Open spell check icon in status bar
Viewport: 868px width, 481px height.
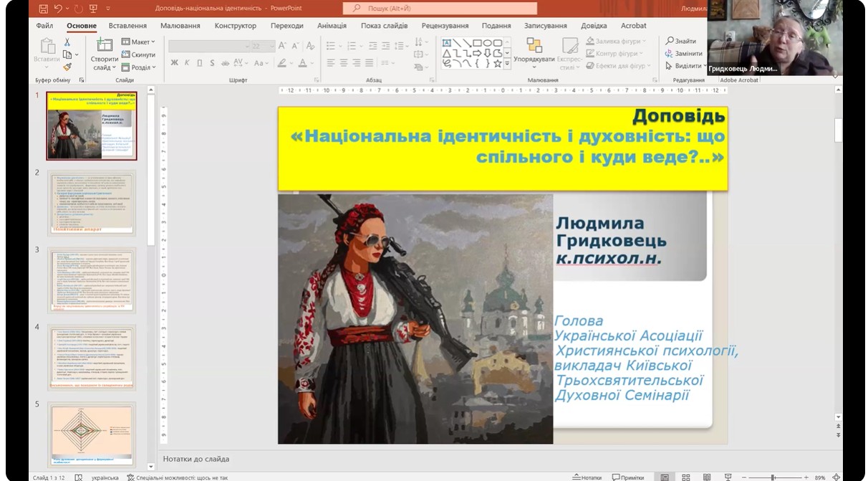(78, 477)
